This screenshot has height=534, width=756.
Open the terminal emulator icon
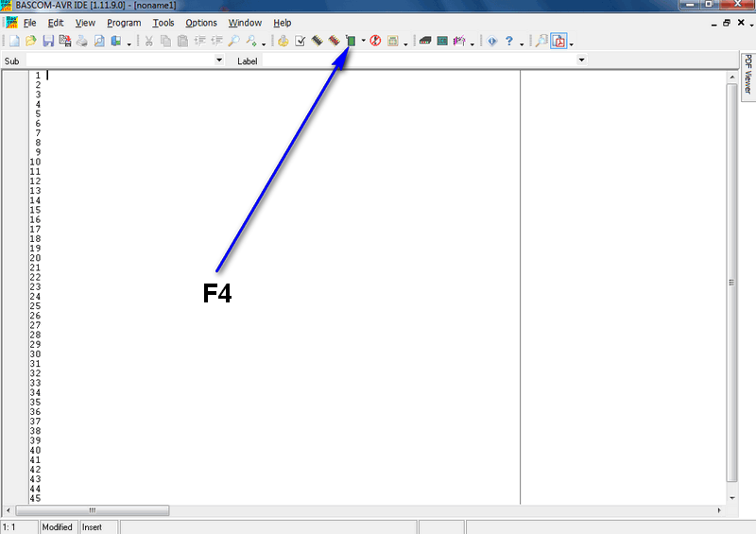[425, 41]
